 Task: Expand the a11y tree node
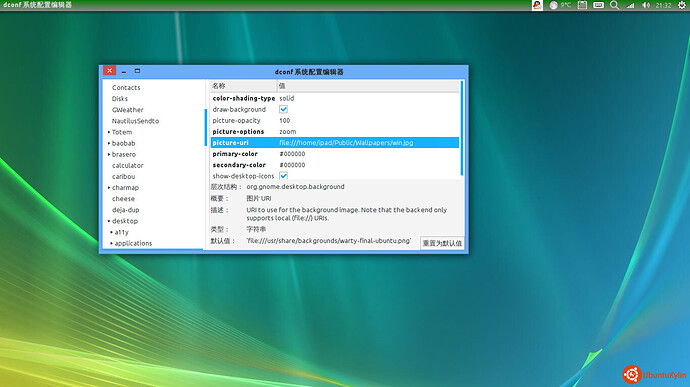(x=111, y=232)
